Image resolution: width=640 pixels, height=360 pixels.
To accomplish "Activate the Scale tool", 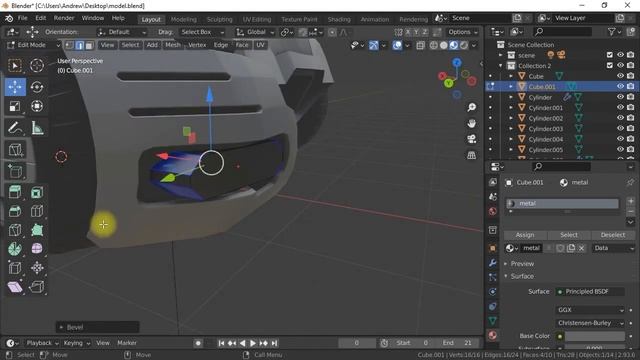I will tap(15, 107).
